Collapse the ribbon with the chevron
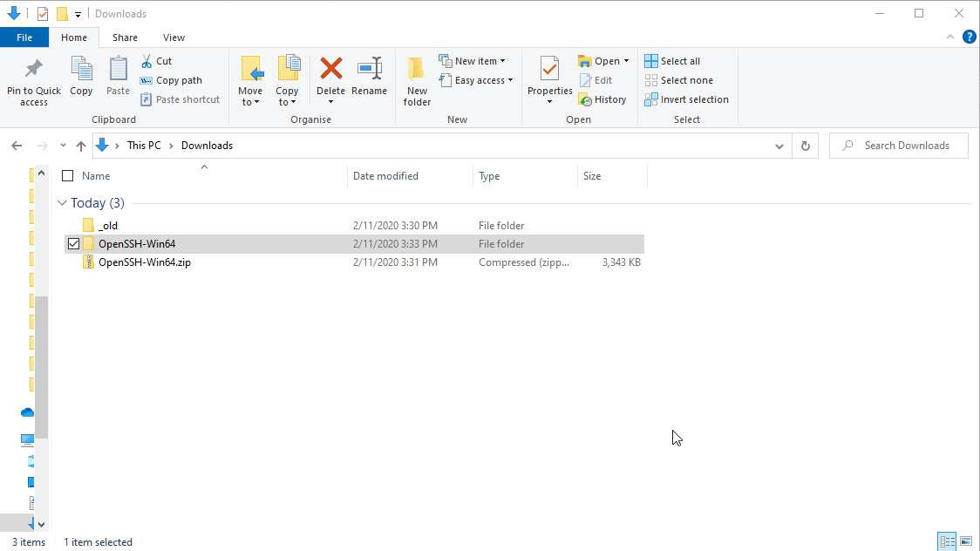 (950, 37)
